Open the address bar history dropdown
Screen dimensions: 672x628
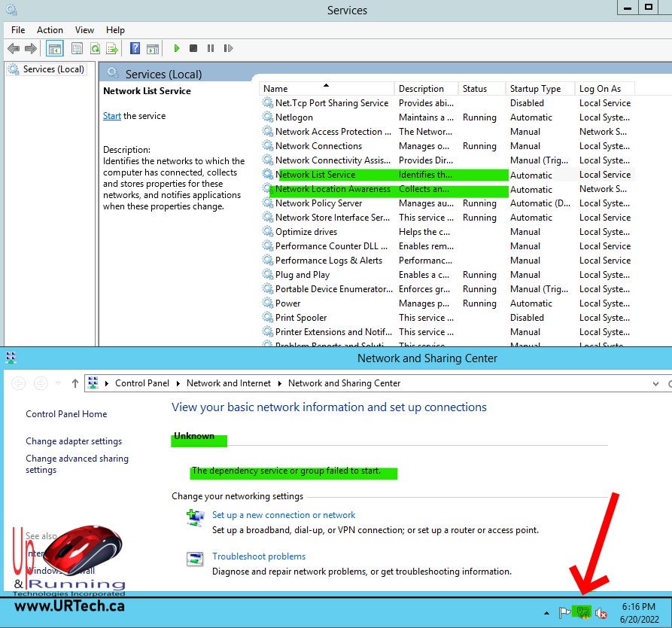click(656, 383)
